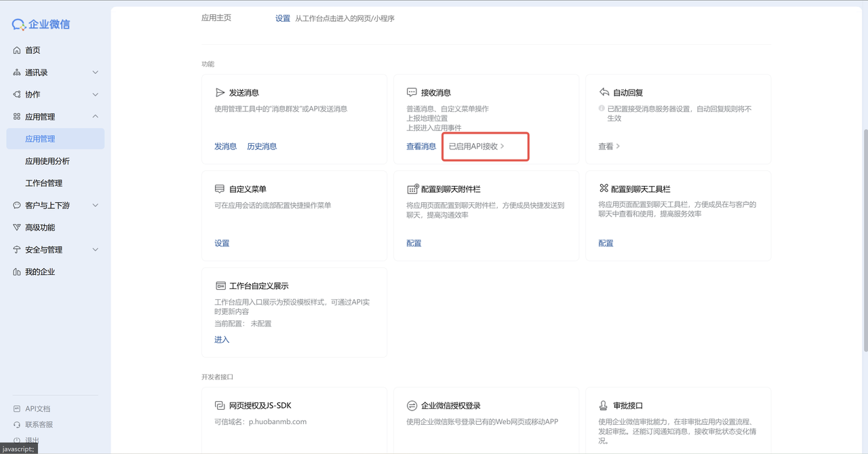The height and width of the screenshot is (454, 868).
Task: Click the 接收消息 chat bubble icon
Action: coord(412,92)
